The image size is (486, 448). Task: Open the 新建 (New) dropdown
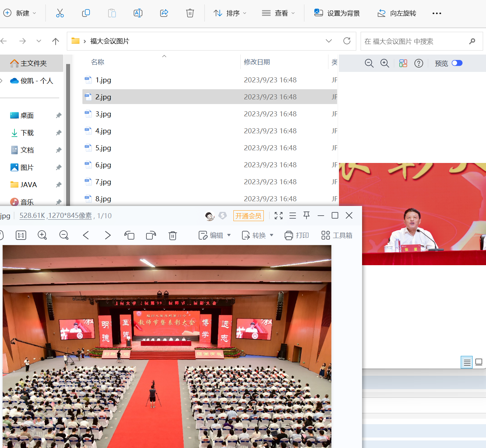(x=20, y=13)
